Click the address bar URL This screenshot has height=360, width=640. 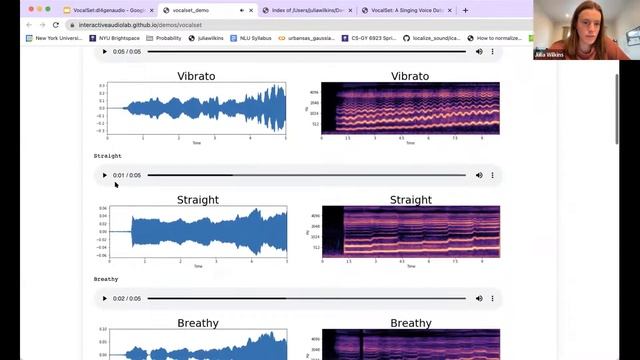(140, 25)
